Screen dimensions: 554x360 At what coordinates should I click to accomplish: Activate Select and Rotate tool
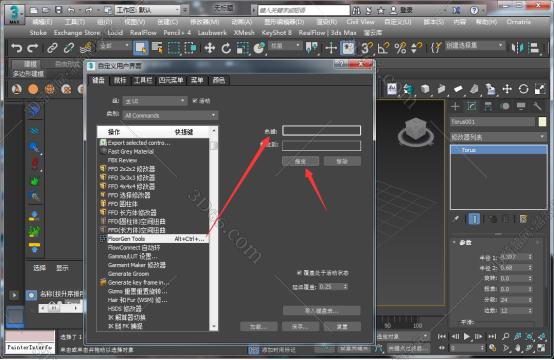(x=226, y=48)
